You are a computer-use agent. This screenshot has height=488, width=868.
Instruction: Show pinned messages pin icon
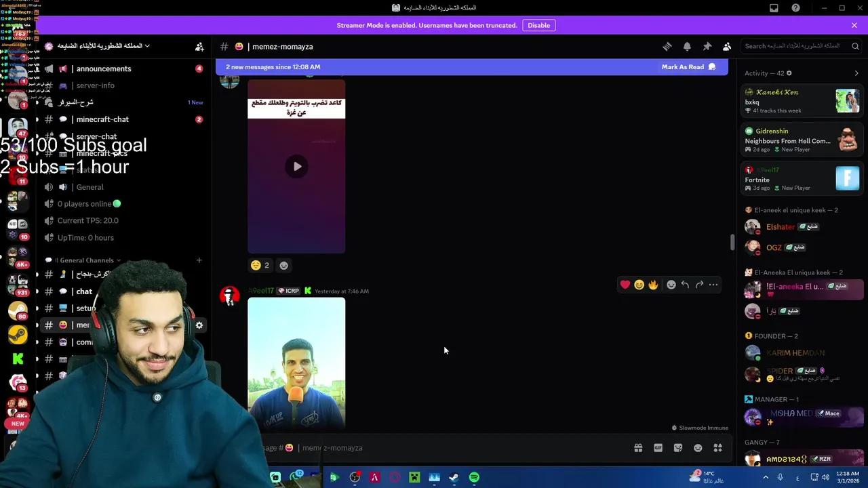pyautogui.click(x=707, y=46)
